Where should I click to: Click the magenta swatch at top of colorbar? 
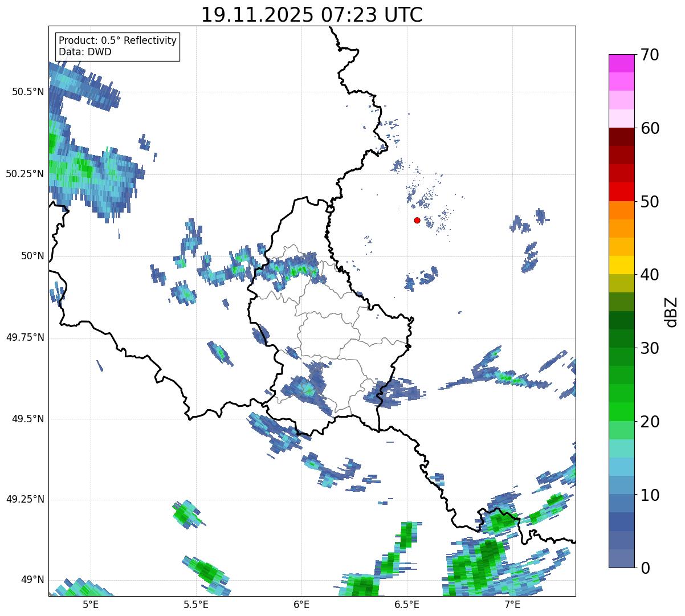click(x=621, y=63)
